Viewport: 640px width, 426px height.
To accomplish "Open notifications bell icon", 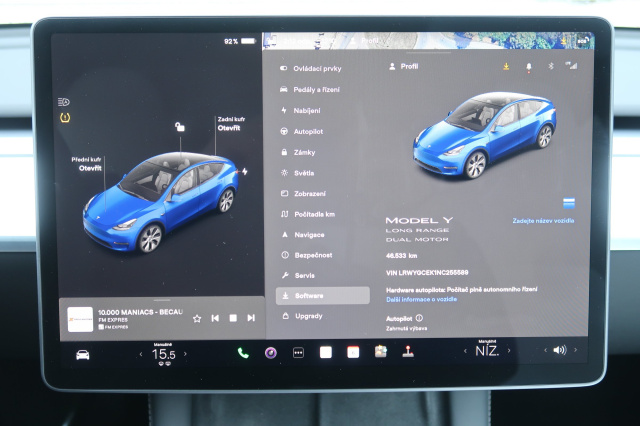I will click(529, 67).
